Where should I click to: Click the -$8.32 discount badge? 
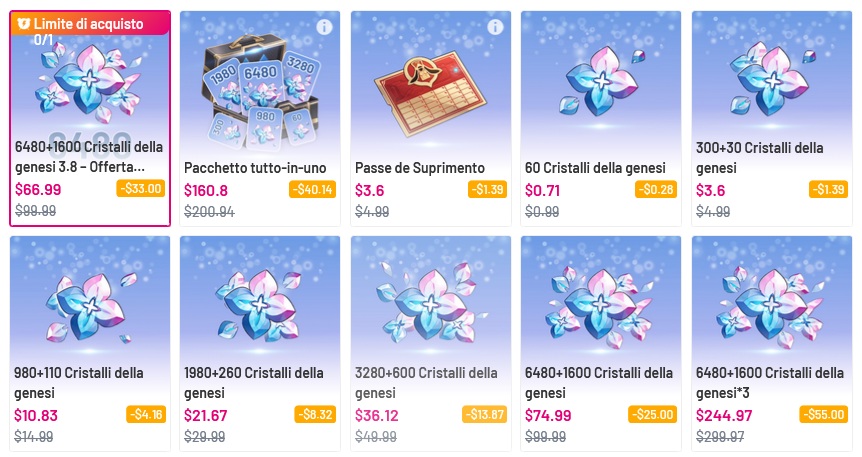point(316,414)
